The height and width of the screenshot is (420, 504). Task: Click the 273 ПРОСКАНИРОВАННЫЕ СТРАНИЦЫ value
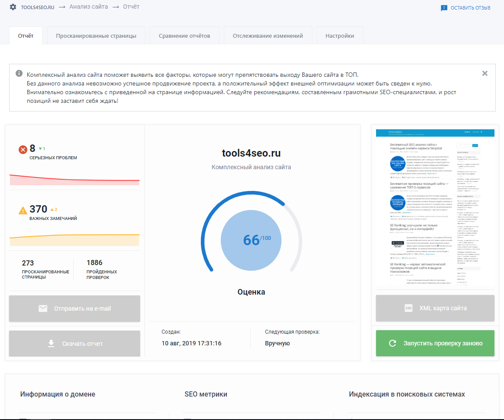point(45,269)
